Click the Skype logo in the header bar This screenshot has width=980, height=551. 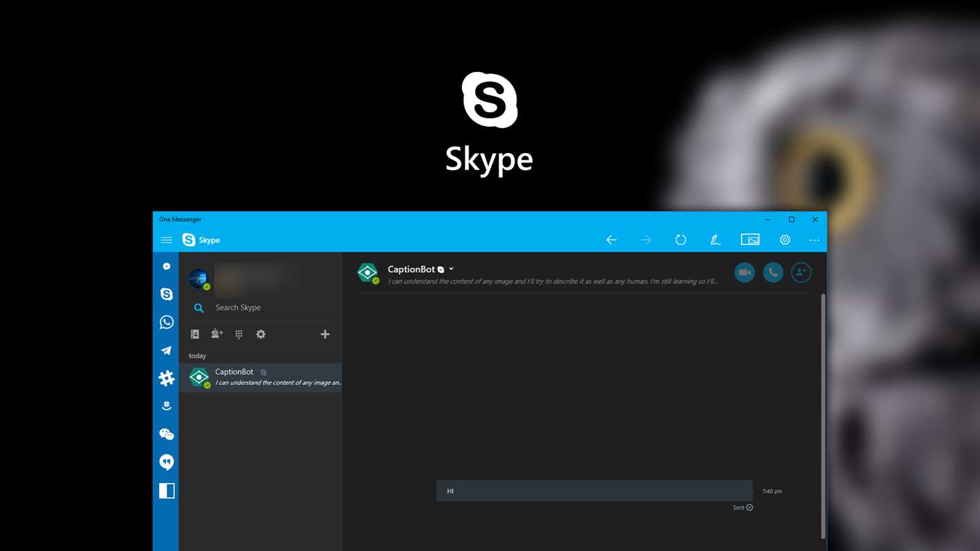189,240
